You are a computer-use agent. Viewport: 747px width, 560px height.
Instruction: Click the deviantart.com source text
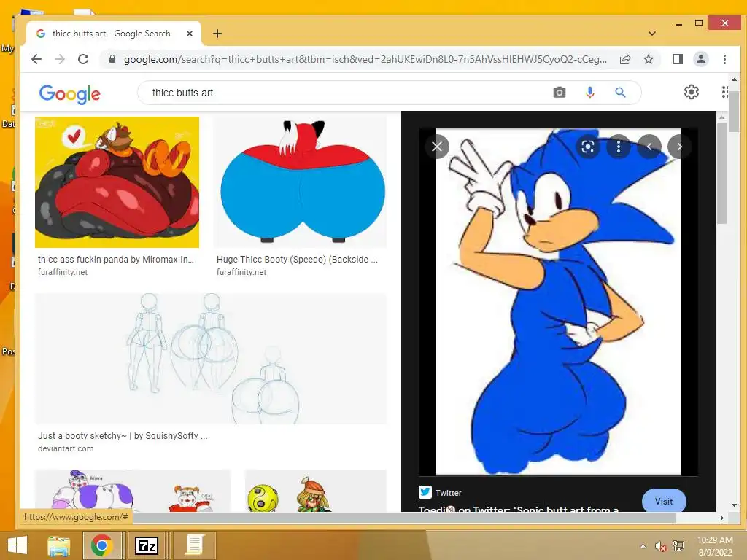tap(66, 448)
